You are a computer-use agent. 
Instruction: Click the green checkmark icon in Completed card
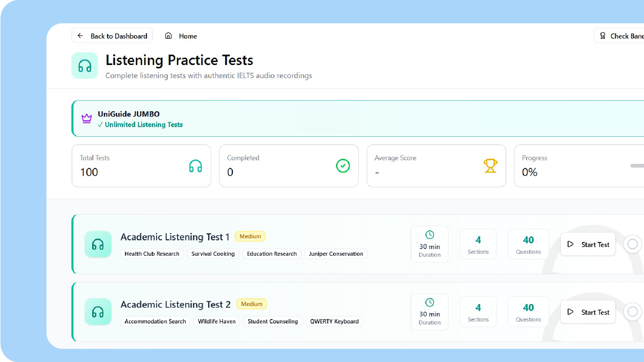[343, 166]
